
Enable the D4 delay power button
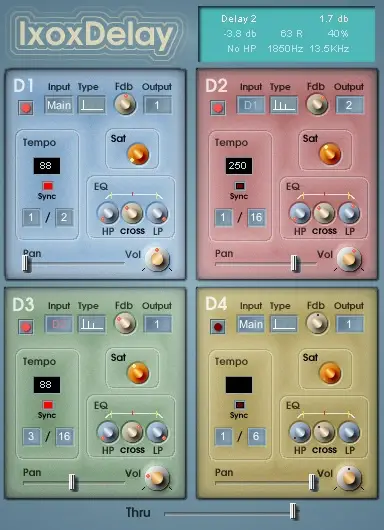point(218,327)
